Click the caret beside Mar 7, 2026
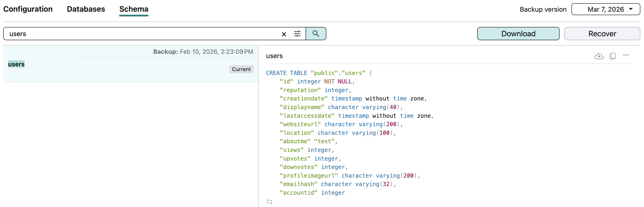 (631, 9)
